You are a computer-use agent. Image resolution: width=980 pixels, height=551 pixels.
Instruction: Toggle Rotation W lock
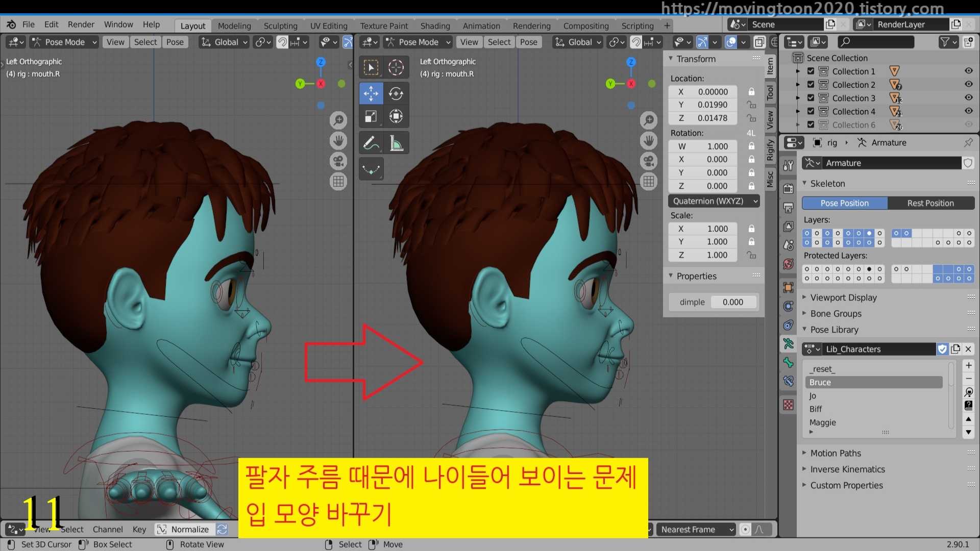pos(751,146)
